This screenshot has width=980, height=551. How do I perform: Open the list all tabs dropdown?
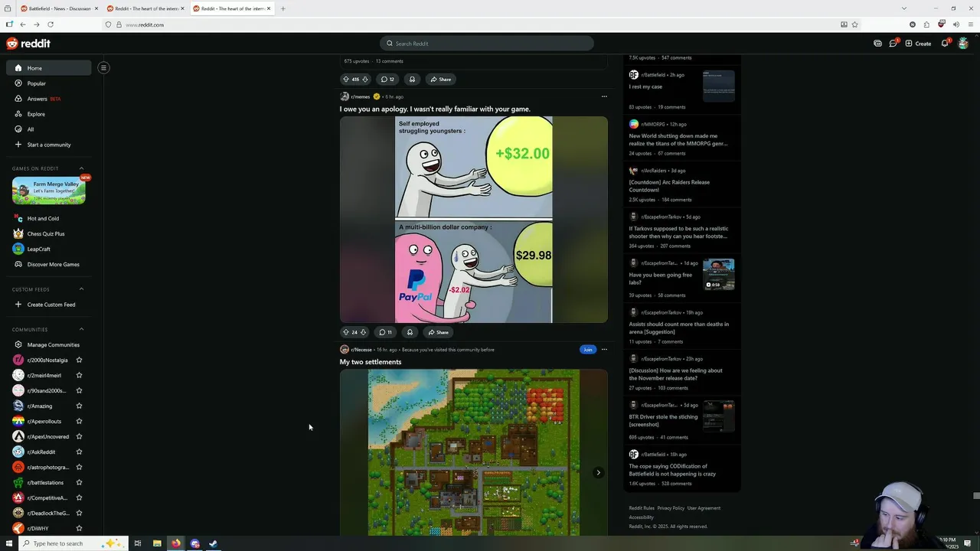[904, 8]
